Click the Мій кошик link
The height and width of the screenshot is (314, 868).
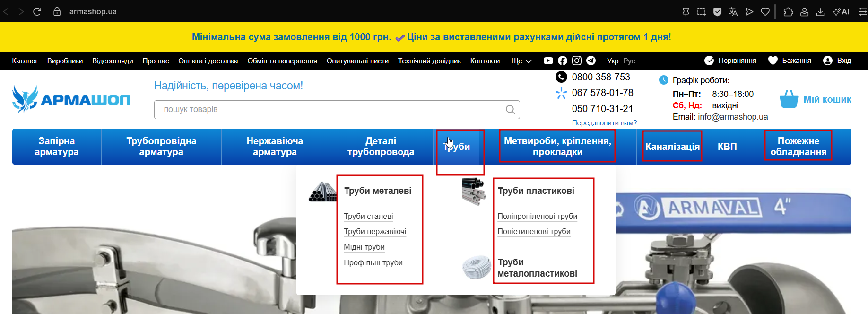[x=827, y=99]
